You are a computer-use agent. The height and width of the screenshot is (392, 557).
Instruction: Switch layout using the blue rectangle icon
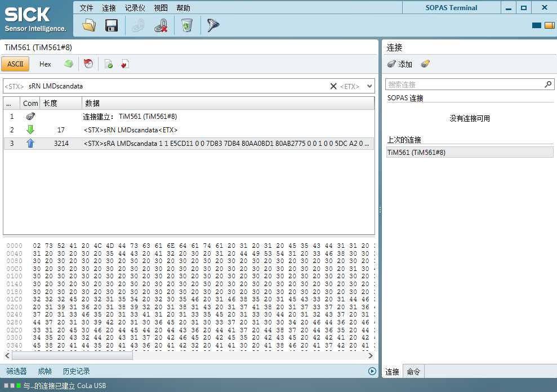[x=536, y=25]
